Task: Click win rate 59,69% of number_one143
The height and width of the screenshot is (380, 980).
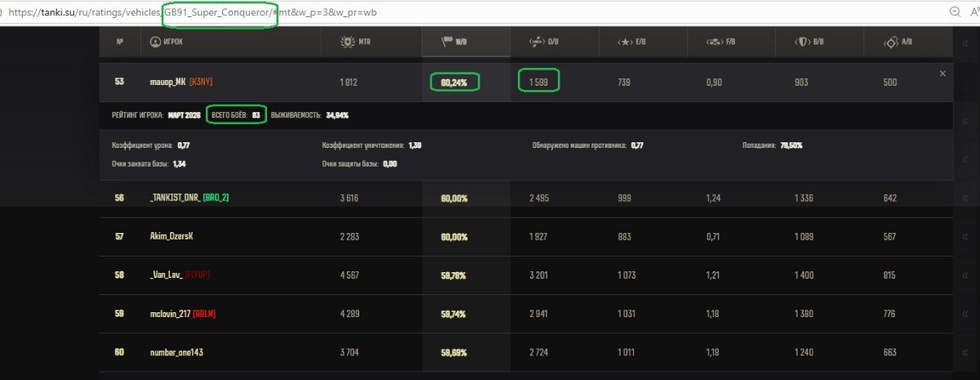Action: tap(454, 353)
